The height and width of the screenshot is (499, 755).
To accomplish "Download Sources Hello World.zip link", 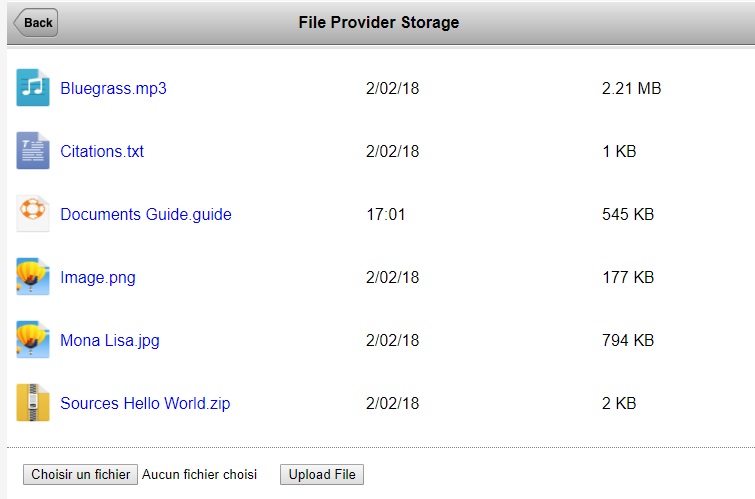I will click(145, 404).
